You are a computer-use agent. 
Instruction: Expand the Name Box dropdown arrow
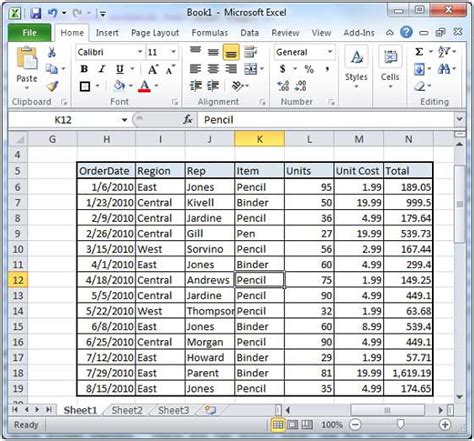click(124, 120)
